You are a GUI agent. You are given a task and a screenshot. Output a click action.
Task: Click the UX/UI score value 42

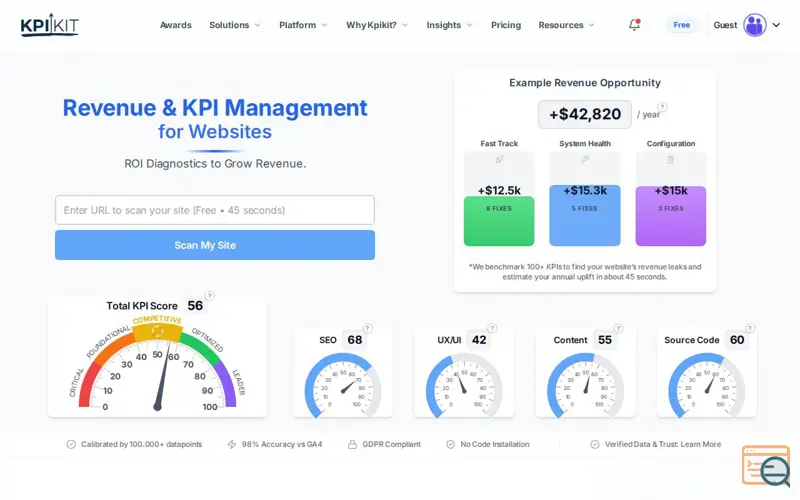479,340
